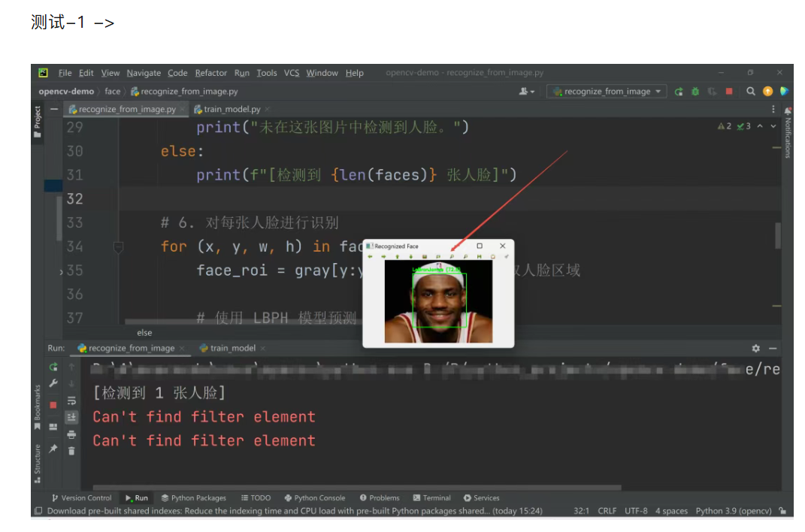This screenshot has width=805, height=532.
Task: Open the Problems tool window
Action: [x=380, y=498]
